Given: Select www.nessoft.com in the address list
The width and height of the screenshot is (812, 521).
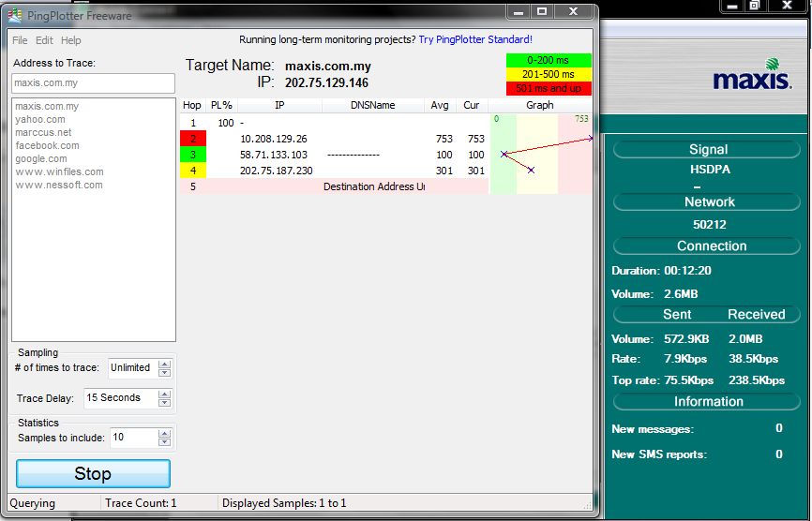Looking at the screenshot, I should point(58,185).
